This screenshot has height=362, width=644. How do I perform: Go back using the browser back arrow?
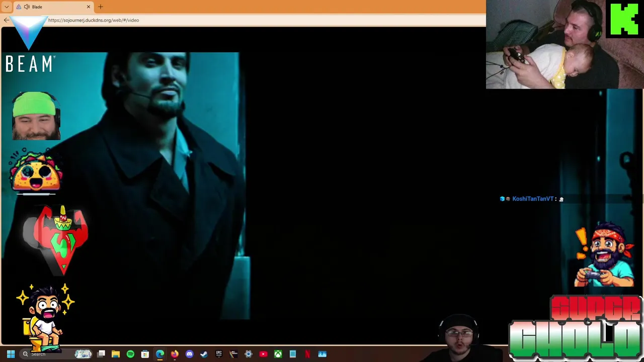click(6, 20)
